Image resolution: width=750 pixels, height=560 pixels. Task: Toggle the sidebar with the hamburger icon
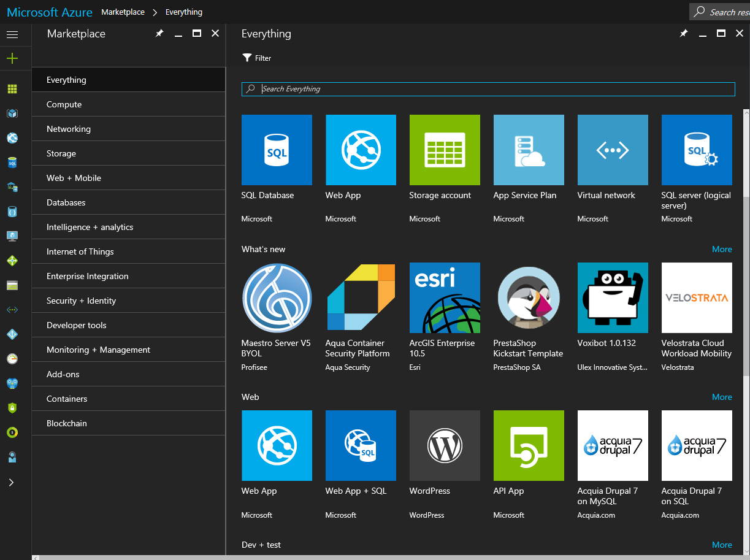12,34
